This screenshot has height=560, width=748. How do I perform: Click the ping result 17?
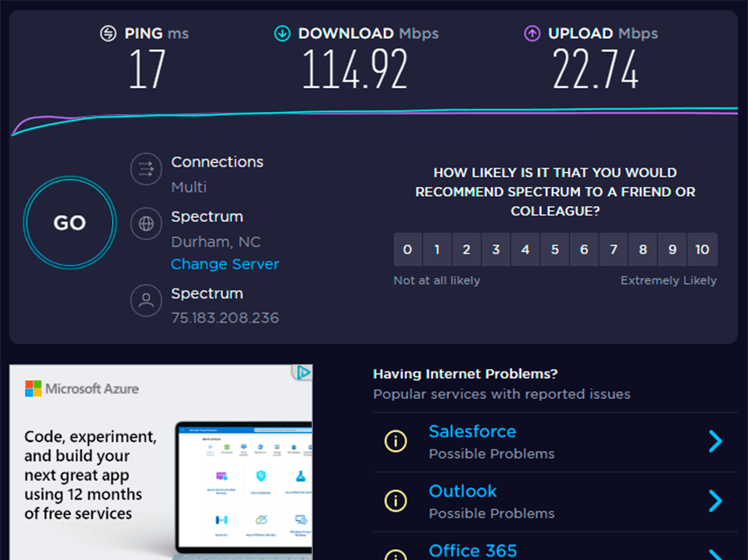pyautogui.click(x=147, y=70)
